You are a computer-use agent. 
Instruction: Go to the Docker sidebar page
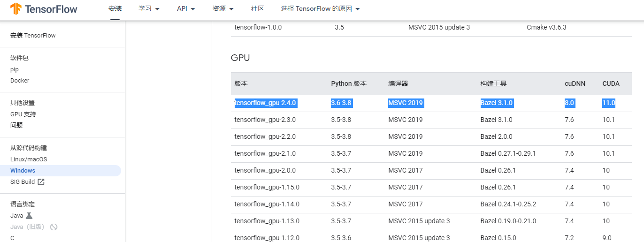coord(20,81)
